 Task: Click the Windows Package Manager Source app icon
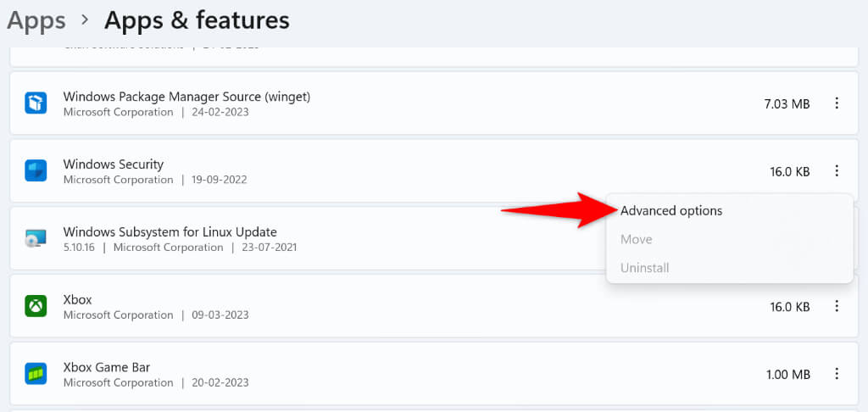[36, 103]
